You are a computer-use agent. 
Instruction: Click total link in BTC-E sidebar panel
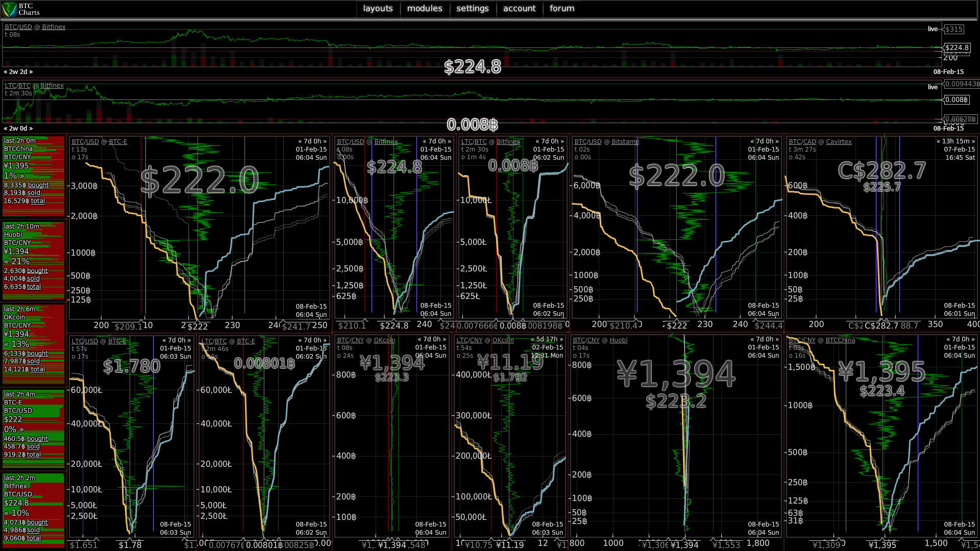pos(34,455)
